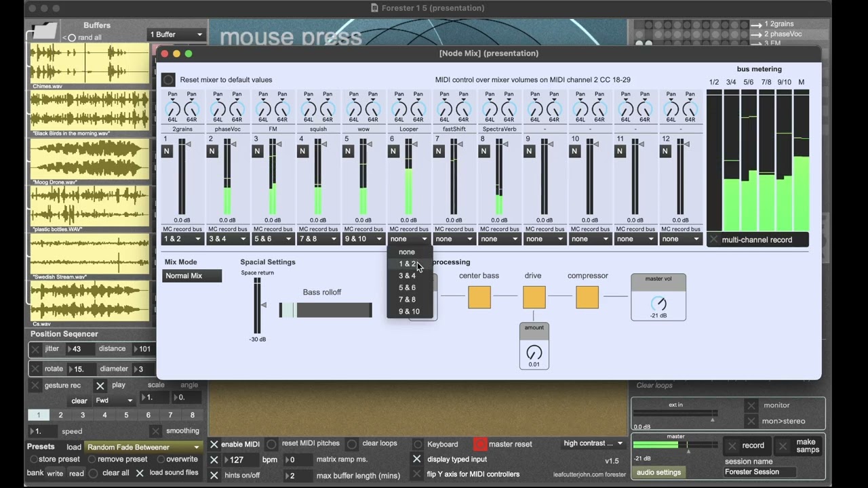Screen dimensions: 868x488
Task: Click the Chimes.wav waveform thumbnail
Action: coord(89,63)
